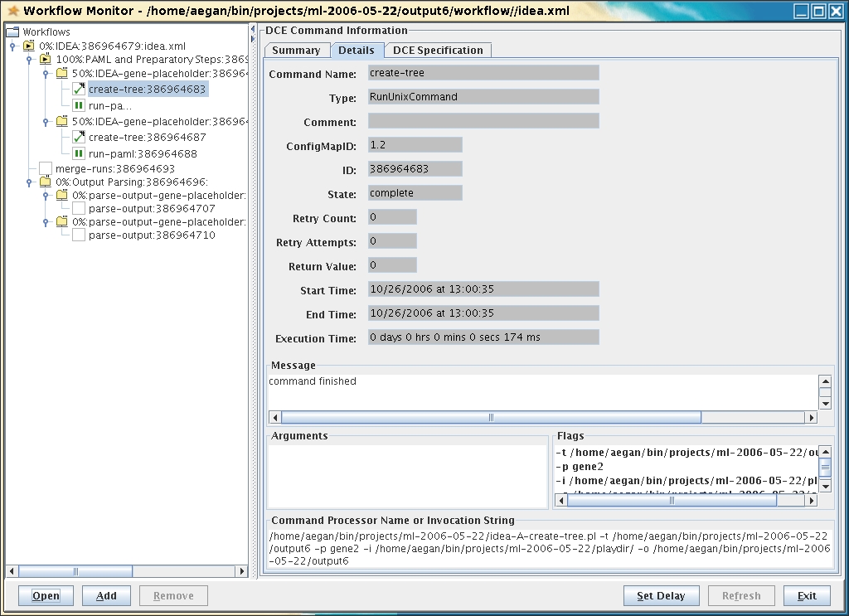
Task: Click the Message area scroll-down arrow
Action: [825, 403]
